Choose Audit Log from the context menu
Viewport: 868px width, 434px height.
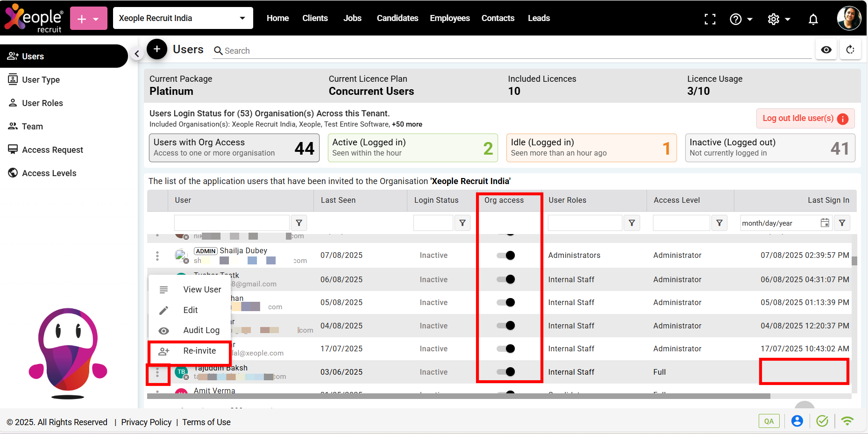[189, 330]
